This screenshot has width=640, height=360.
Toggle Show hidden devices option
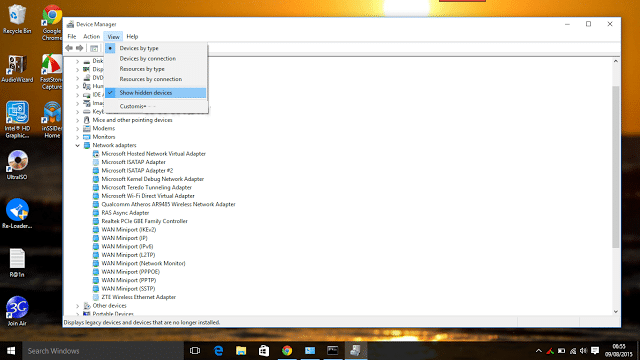(x=156, y=93)
